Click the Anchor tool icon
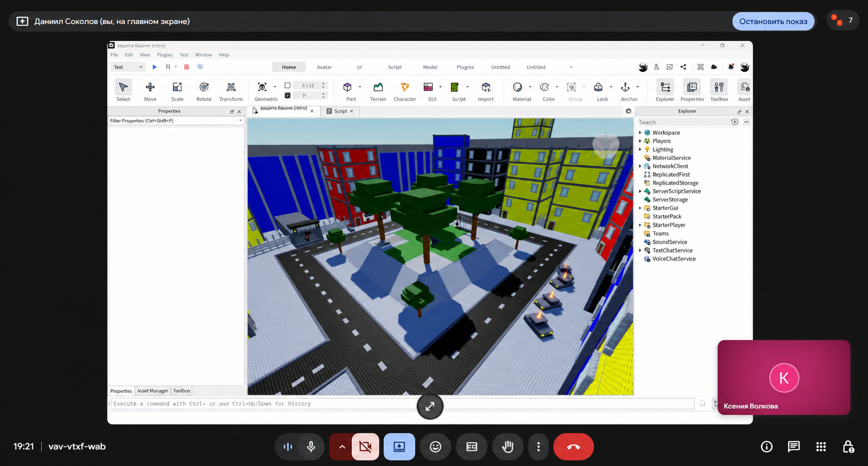868x466 pixels. pos(625,87)
